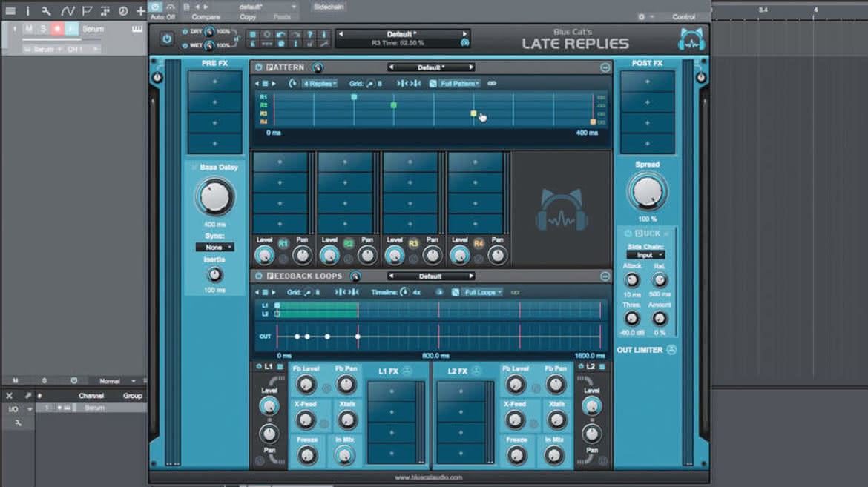Open the plugin preset default dropdown

point(268,7)
